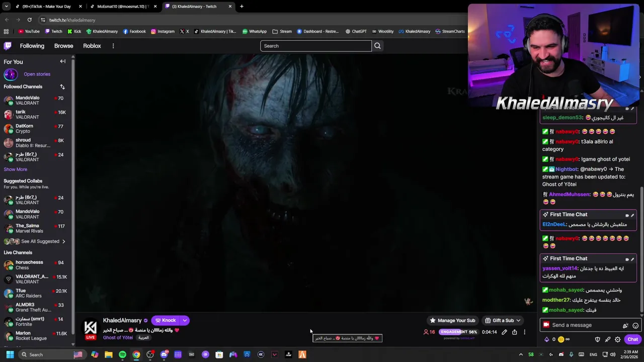Open the stream's three-dot options menu
The image size is (644, 362).
tap(524, 332)
